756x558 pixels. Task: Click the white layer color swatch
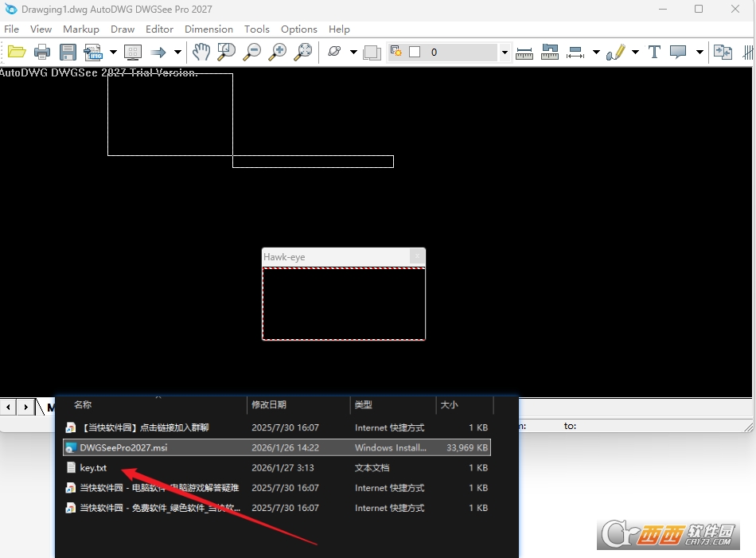pos(415,52)
